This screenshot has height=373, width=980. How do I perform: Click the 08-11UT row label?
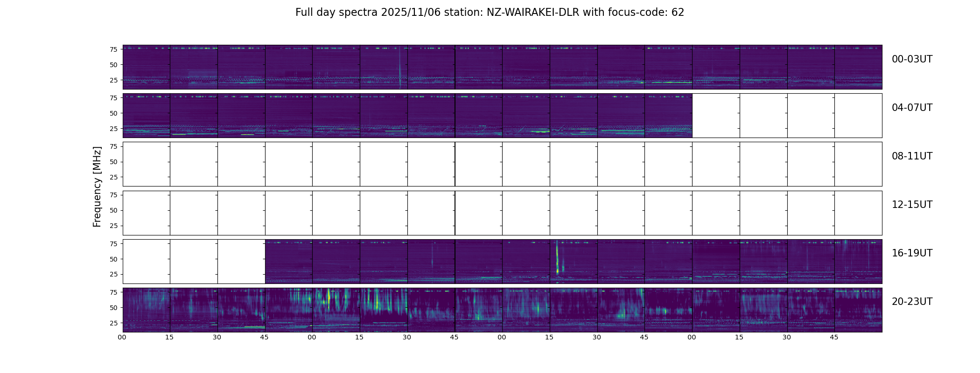912,156
